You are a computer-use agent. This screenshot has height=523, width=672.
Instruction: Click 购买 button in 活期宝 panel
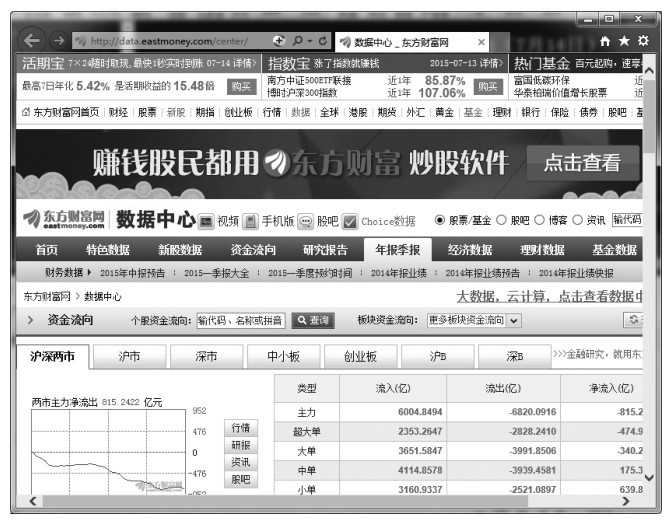(241, 87)
